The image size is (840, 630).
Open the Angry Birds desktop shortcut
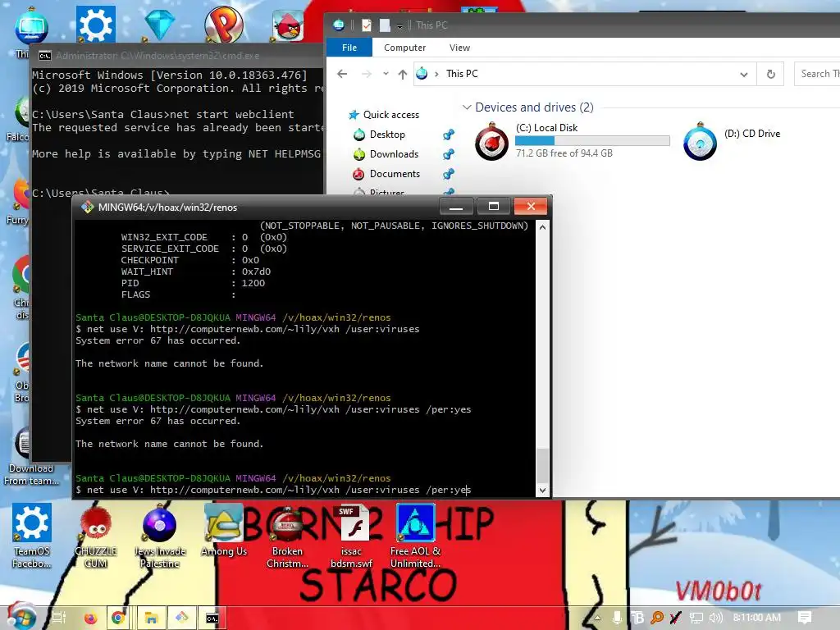pyautogui.click(x=288, y=25)
